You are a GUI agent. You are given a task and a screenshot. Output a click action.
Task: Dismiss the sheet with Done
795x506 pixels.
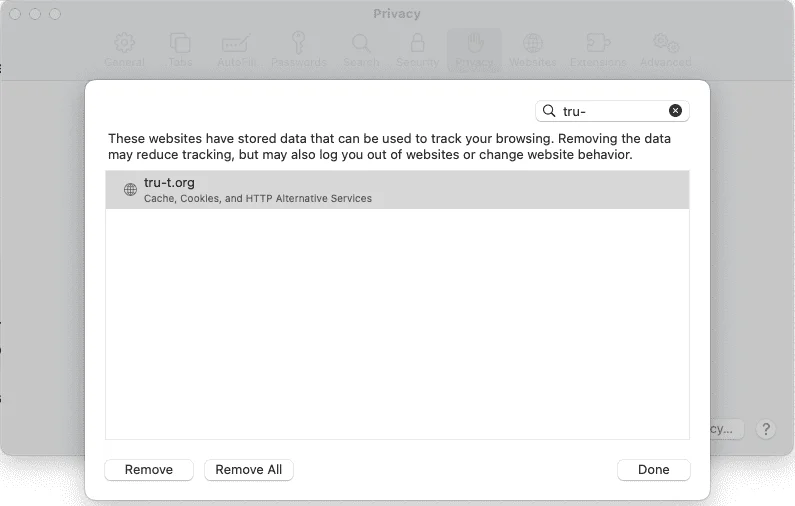(653, 470)
